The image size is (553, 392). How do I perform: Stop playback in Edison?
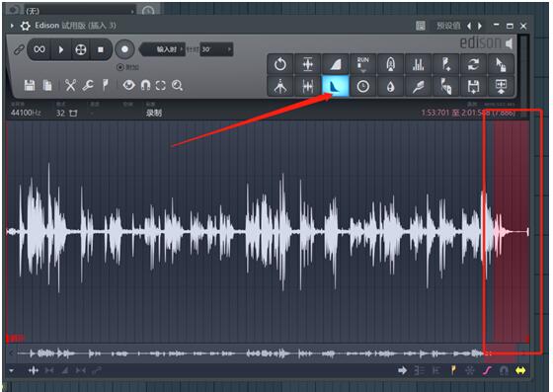point(101,49)
